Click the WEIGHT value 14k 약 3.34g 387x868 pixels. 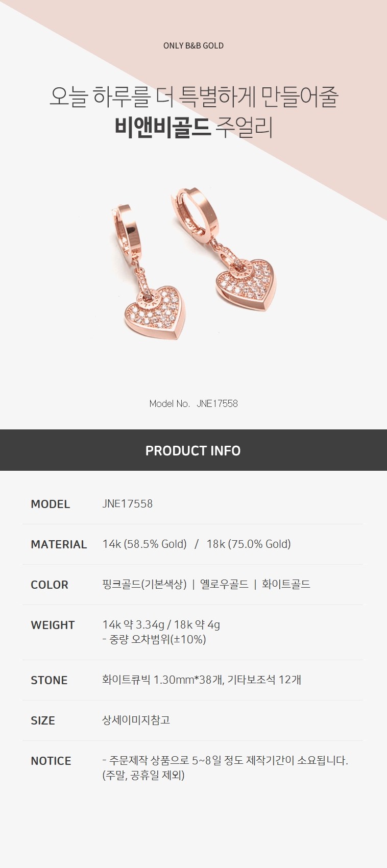(133, 624)
